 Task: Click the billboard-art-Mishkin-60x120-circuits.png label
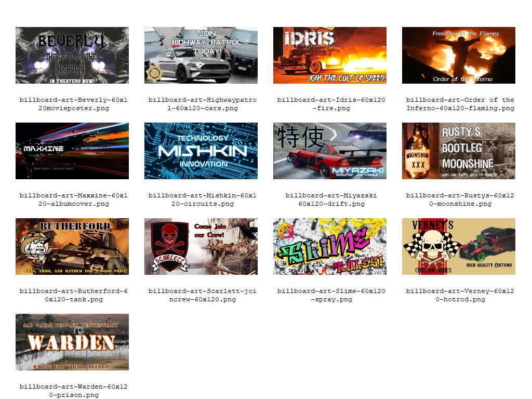(x=202, y=199)
